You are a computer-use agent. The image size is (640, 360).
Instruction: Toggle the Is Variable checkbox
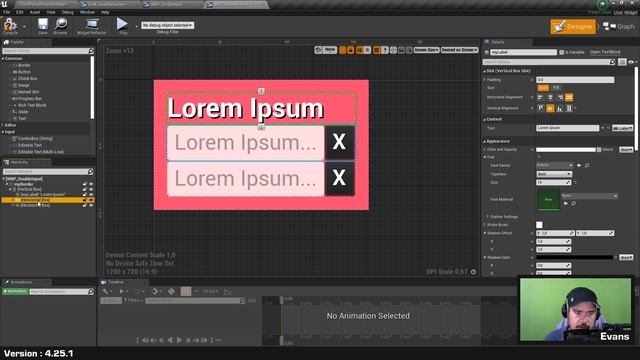point(562,52)
